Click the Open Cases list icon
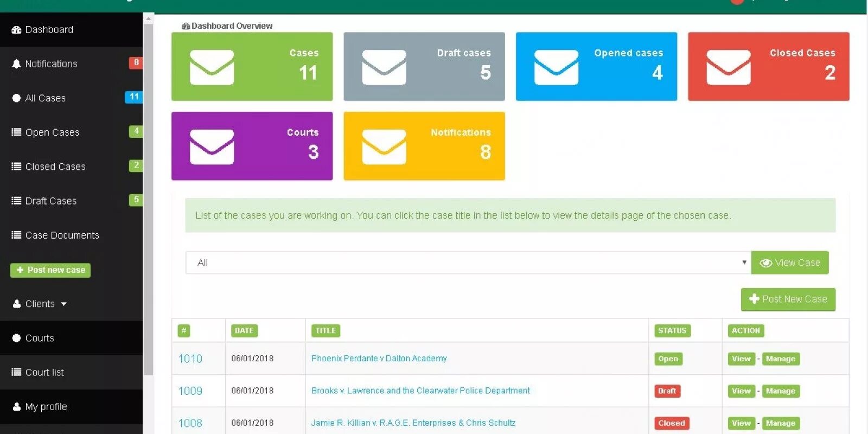This screenshot has width=868, height=434. (16, 132)
